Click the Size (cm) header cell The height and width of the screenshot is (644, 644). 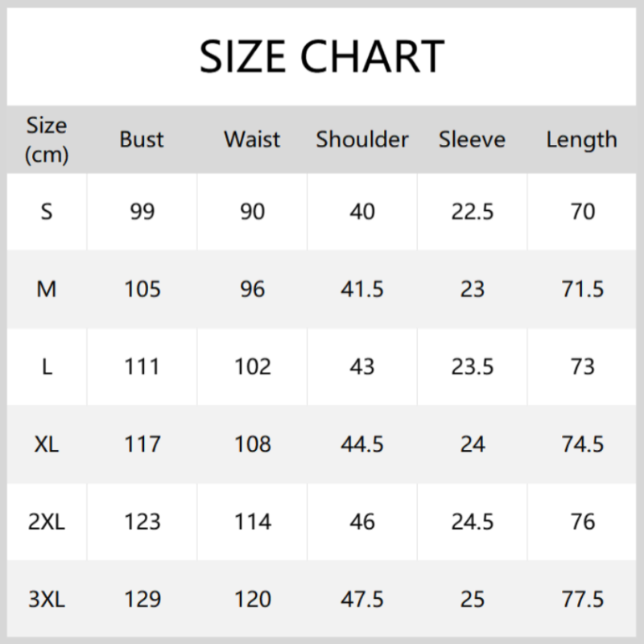point(47,139)
